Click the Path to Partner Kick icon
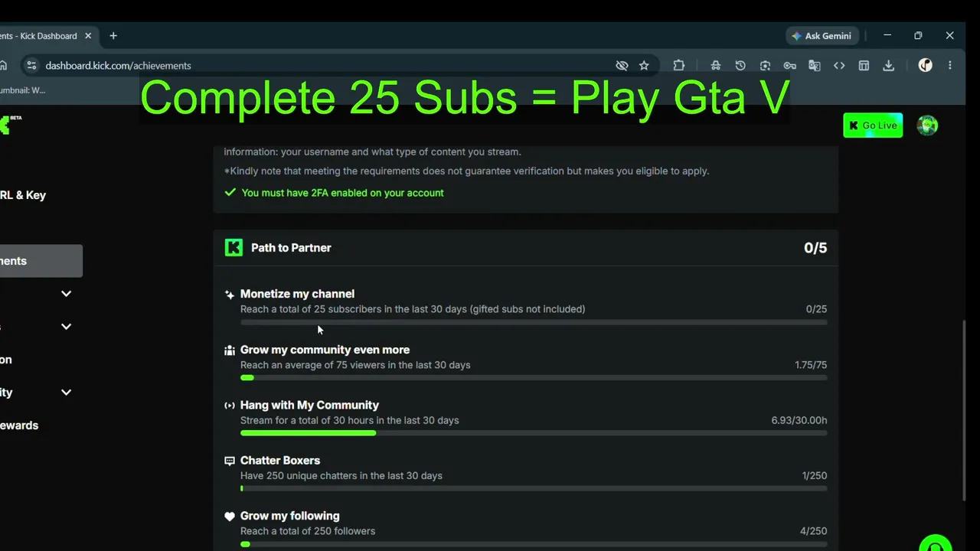The height and width of the screenshot is (551, 980). pos(234,247)
